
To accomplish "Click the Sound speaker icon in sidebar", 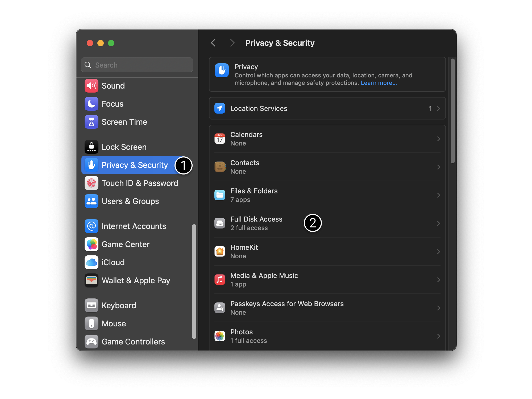I will tap(91, 86).
